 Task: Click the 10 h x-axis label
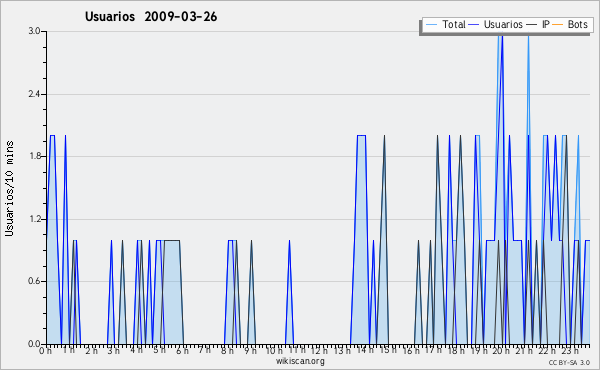(274, 351)
